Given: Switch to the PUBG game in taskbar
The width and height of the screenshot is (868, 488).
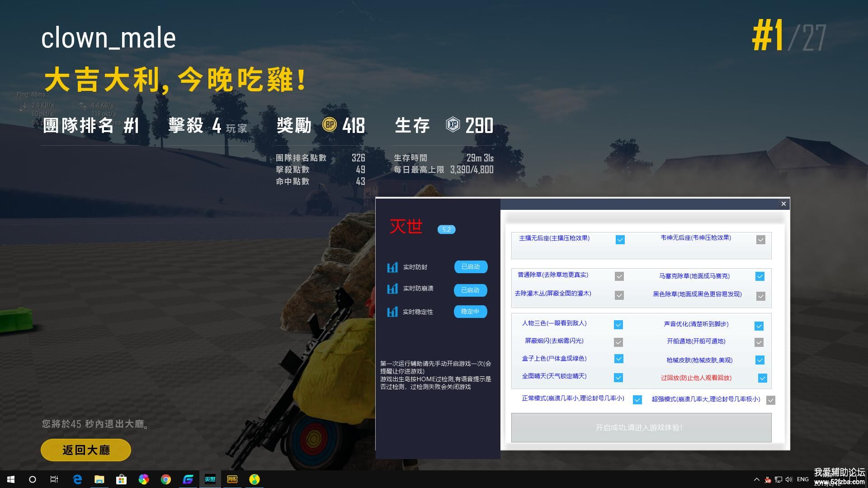Looking at the screenshot, I should pyautogui.click(x=232, y=479).
